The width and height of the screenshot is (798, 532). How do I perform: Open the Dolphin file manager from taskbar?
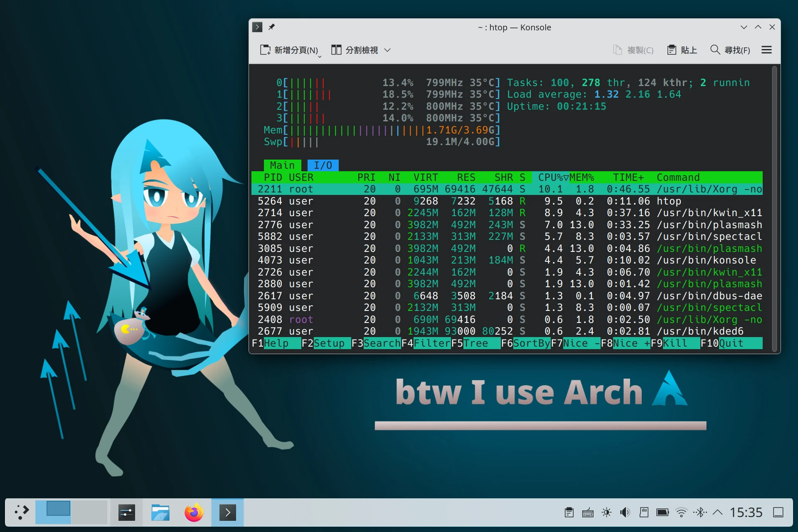160,512
